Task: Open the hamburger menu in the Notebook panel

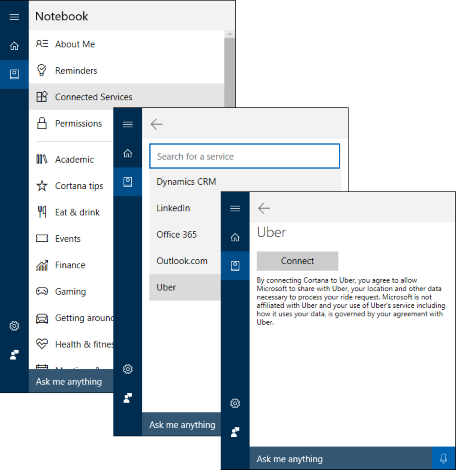Action: tap(14, 17)
